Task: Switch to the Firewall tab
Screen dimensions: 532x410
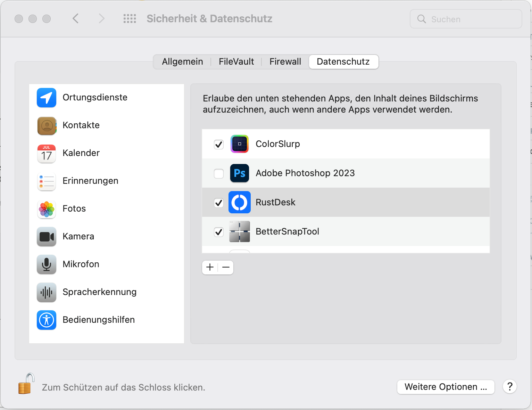Action: click(285, 62)
